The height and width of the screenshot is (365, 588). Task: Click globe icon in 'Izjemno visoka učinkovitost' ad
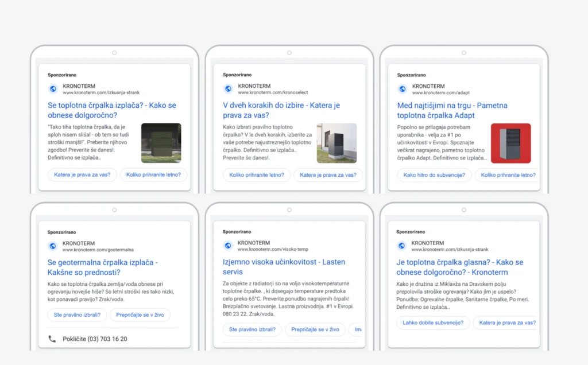tap(227, 246)
